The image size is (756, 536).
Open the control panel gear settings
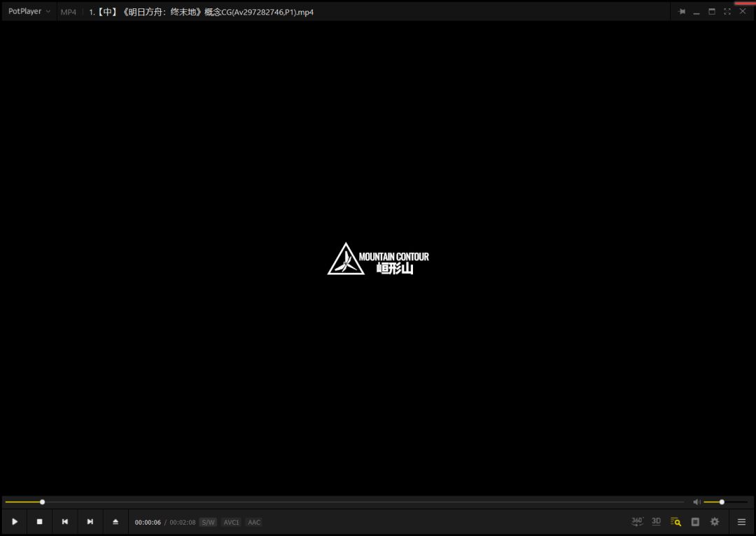(715, 521)
